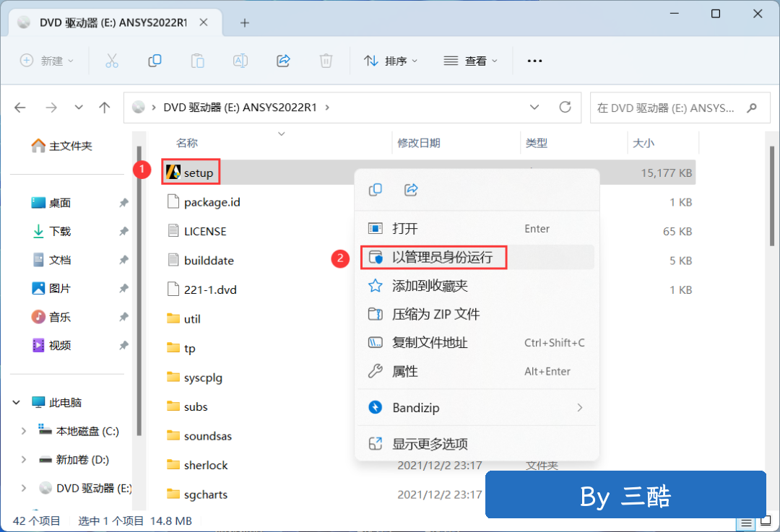Click the search magnifier icon

click(752, 108)
